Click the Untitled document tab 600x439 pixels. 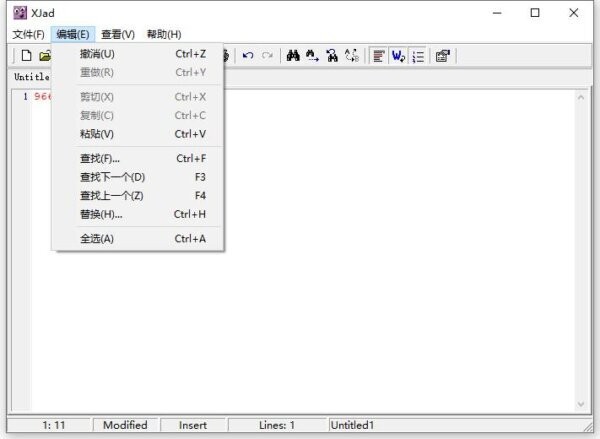coord(31,77)
